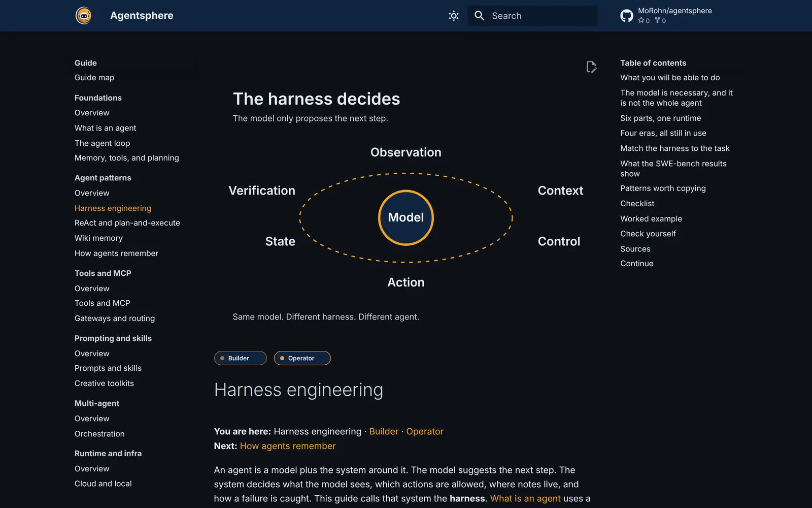Viewport: 812px width, 508px height.
Task: Jump to Six parts, one runtime section
Action: pyautogui.click(x=660, y=118)
